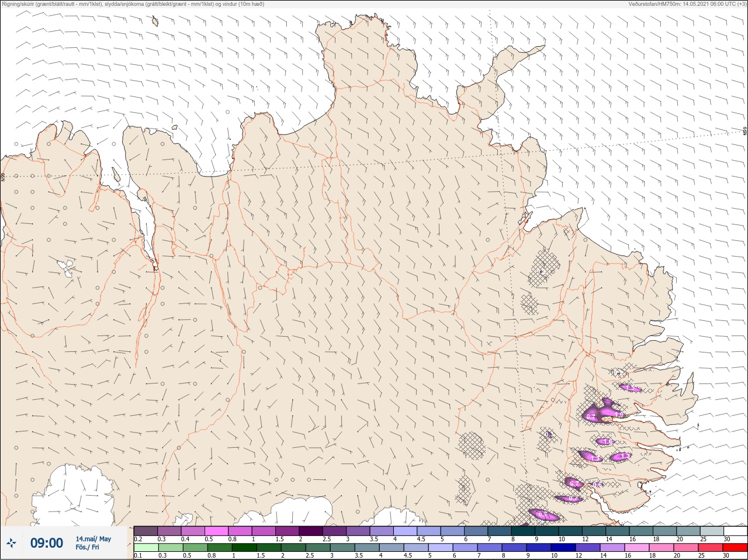
Task: Click the large cross-hatched patch in the northeast highlands
Action: point(543,268)
